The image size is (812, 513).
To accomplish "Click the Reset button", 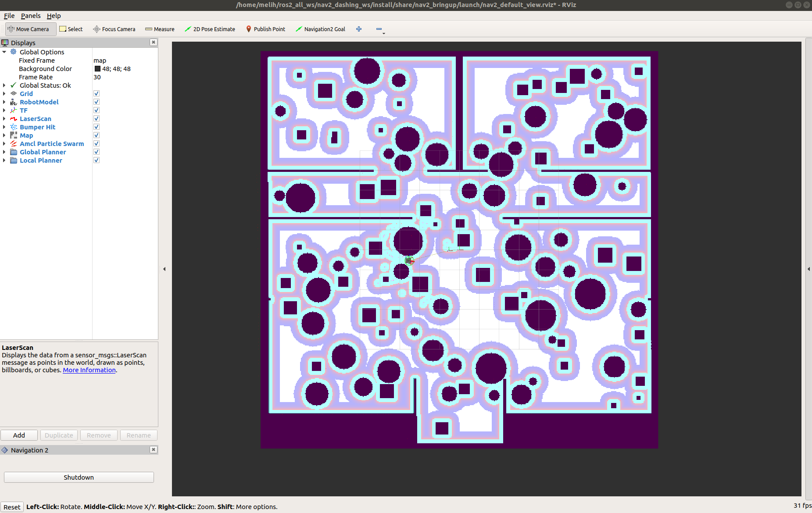I will (x=12, y=507).
